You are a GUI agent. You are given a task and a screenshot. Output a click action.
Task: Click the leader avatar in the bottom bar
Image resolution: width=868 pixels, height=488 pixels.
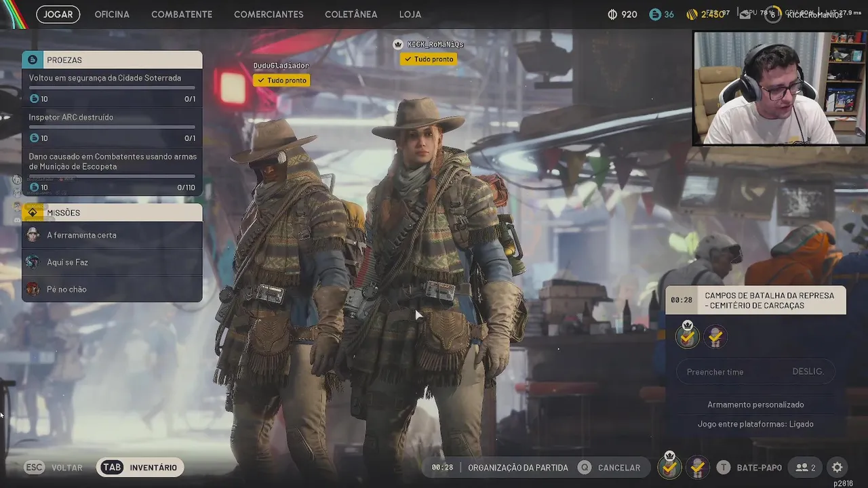[670, 466]
